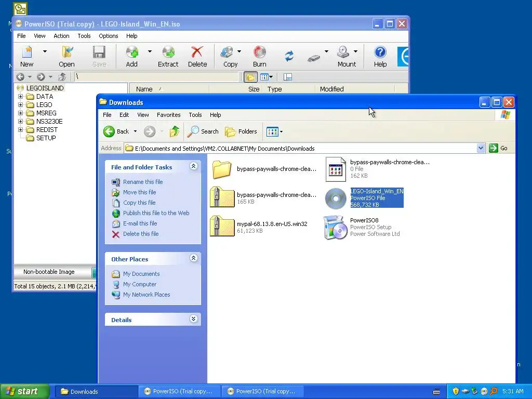Sort by the Modified column header
Screen dimensions: 532x399
click(355, 89)
